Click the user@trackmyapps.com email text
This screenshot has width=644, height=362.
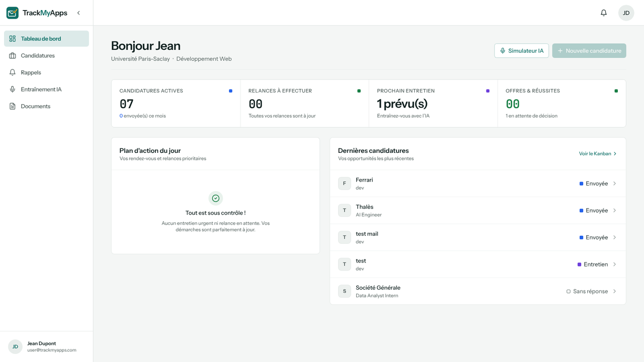click(52, 350)
